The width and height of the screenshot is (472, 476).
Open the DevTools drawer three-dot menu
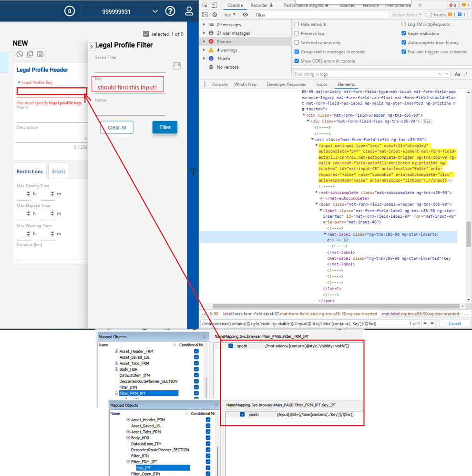click(205, 84)
